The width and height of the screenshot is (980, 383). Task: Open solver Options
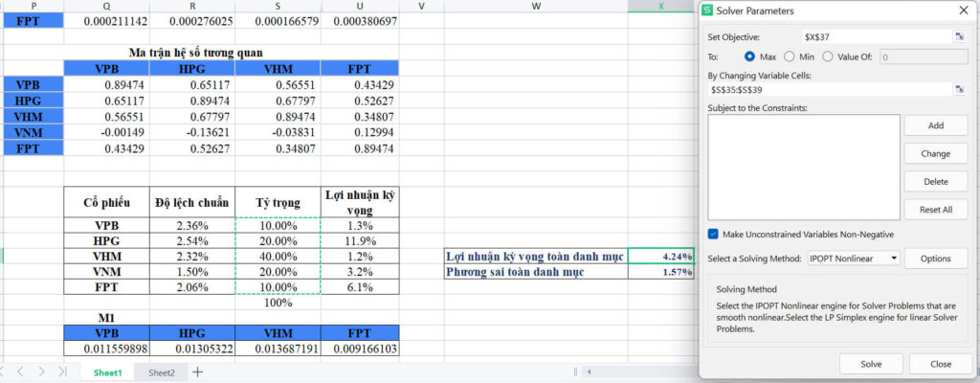coord(936,259)
